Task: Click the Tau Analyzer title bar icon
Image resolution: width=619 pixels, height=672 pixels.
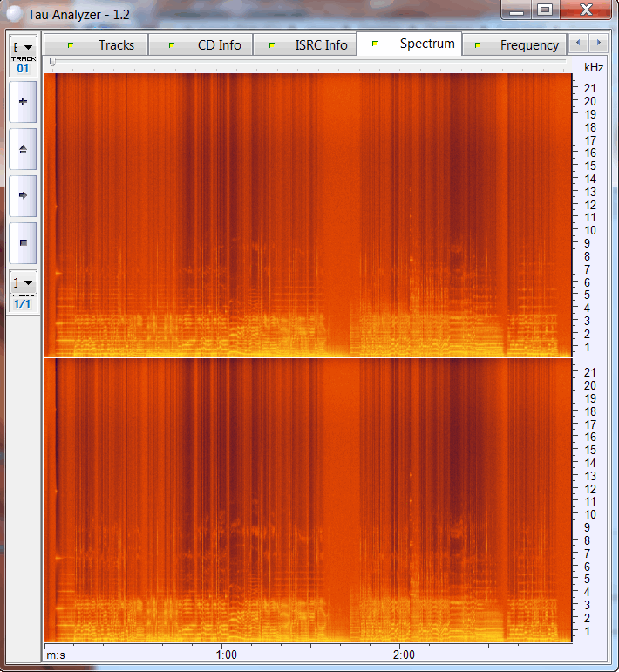Action: point(13,13)
